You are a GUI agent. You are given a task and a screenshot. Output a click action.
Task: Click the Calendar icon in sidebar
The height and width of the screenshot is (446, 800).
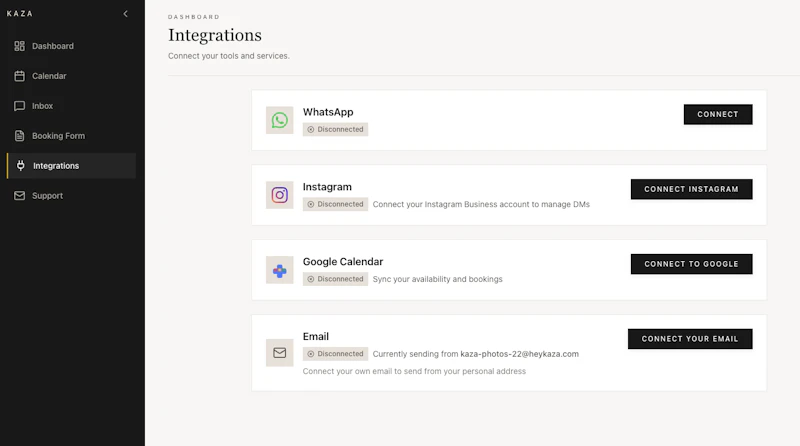pos(19,76)
